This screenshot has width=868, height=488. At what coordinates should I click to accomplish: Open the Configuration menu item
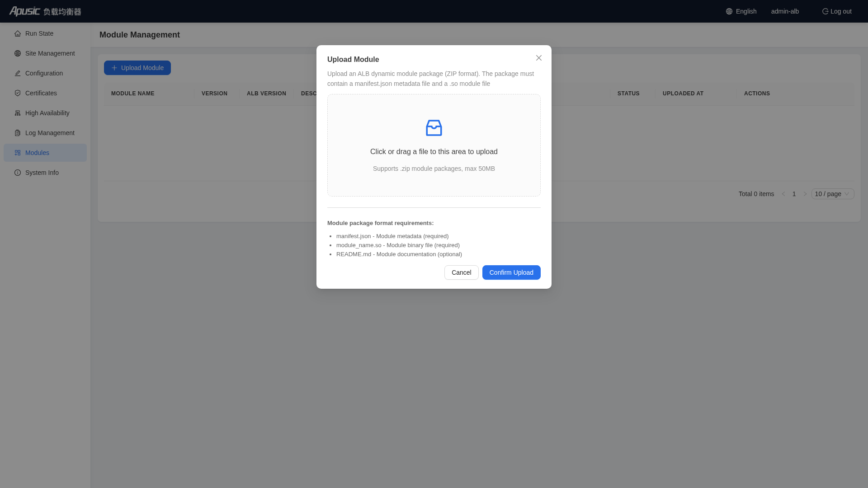(x=45, y=73)
